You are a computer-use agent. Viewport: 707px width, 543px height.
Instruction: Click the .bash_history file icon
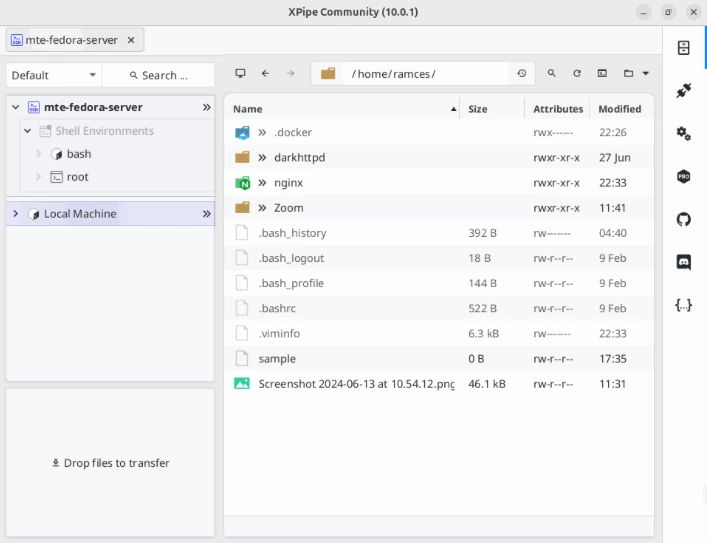coord(242,233)
